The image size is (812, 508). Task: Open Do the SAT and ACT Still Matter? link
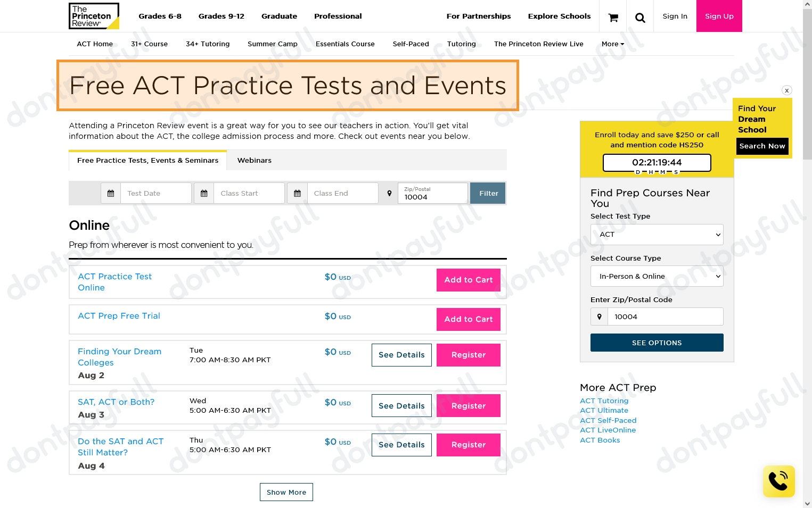tap(120, 447)
